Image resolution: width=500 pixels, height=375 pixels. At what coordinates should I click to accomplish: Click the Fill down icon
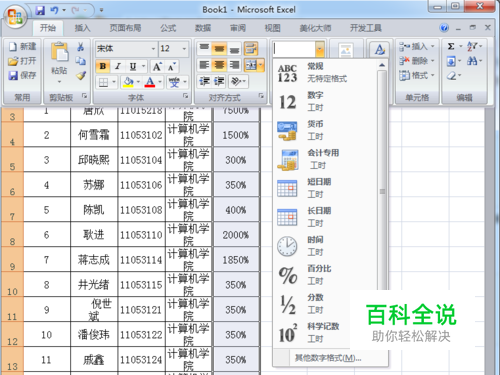(451, 61)
